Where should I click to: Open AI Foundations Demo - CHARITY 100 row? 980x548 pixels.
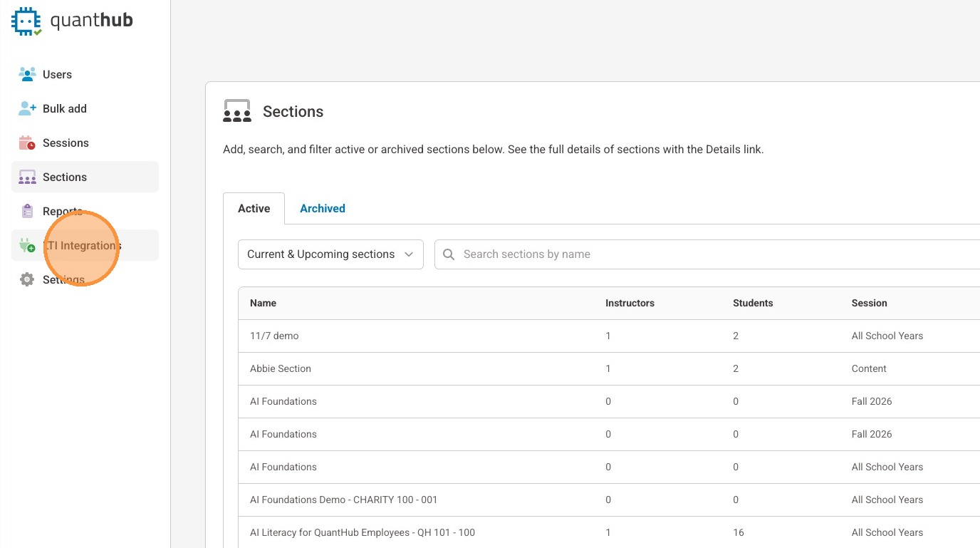[x=343, y=500]
